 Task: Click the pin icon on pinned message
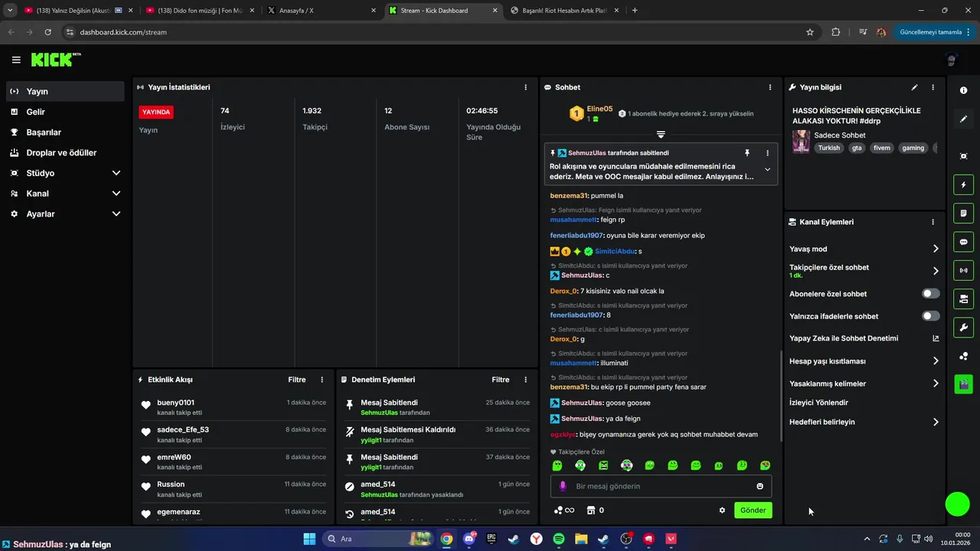pyautogui.click(x=747, y=153)
